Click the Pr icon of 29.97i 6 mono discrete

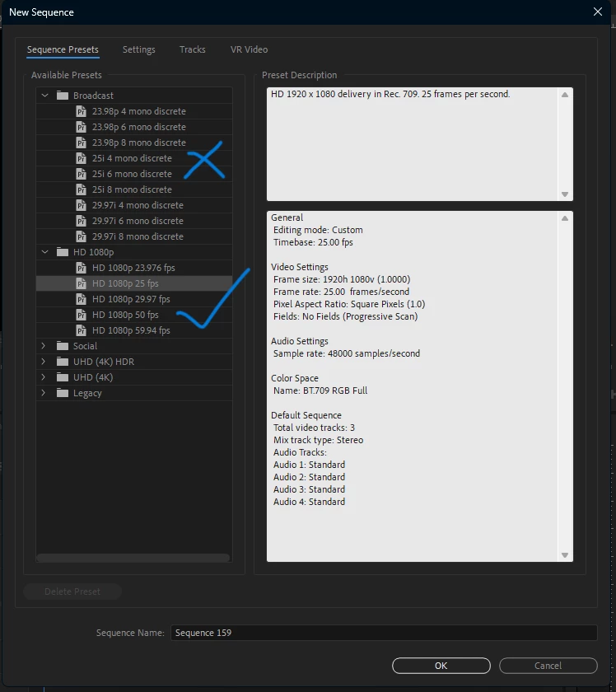pyautogui.click(x=82, y=221)
